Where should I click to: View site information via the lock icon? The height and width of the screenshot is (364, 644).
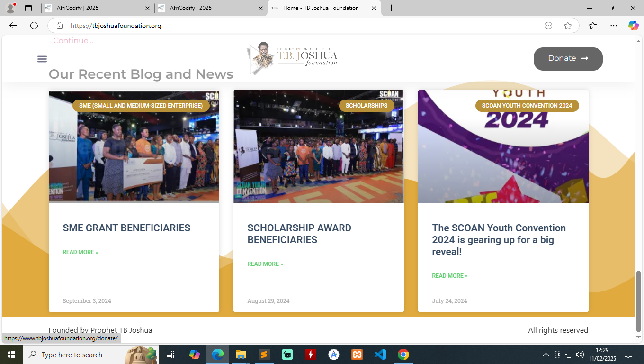point(60,26)
